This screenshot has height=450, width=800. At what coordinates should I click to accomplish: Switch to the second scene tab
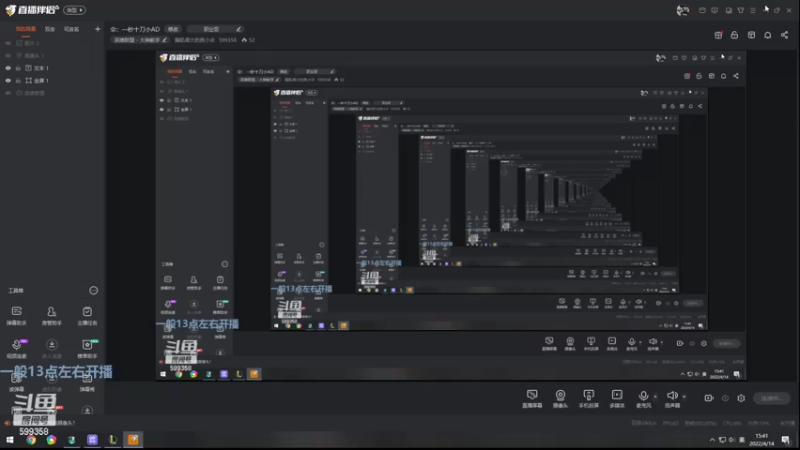click(49, 29)
